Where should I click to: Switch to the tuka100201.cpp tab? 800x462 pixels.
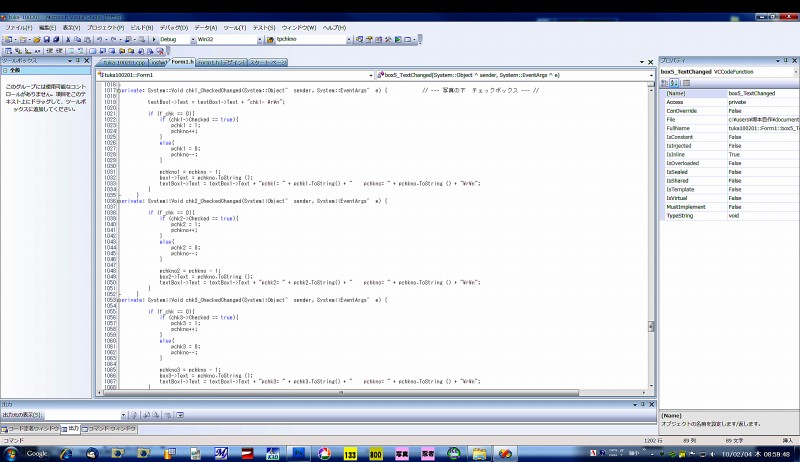click(x=122, y=61)
